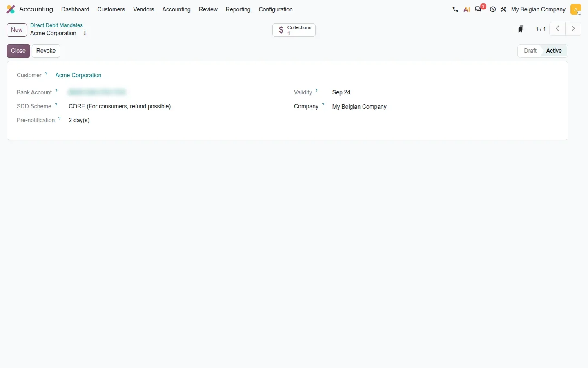Image resolution: width=588 pixels, height=368 pixels.
Task: Click the Revoke button
Action: [46, 51]
